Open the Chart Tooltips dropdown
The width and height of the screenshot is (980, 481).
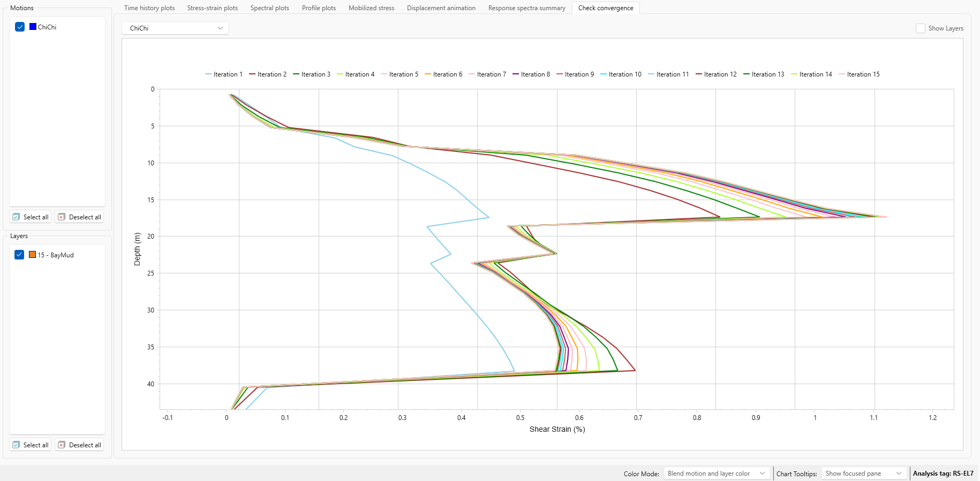(x=864, y=474)
